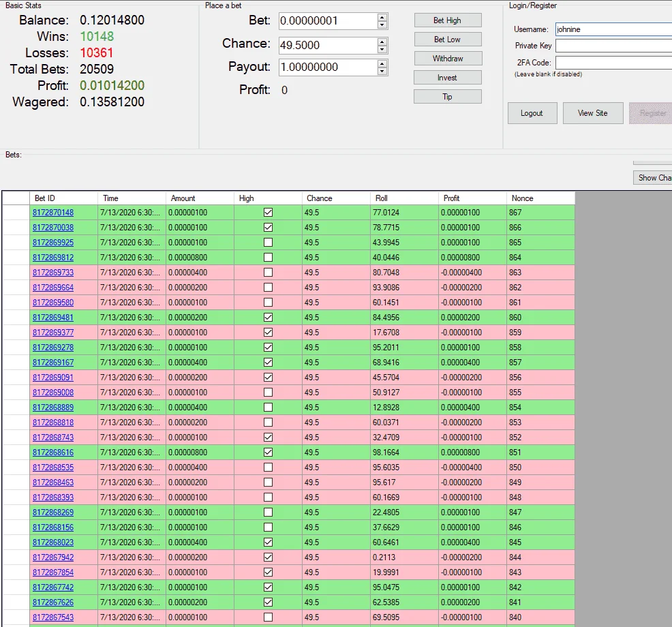Select the row header of bet 8172870148
Image resolution: width=672 pixels, height=627 pixels.
click(16, 213)
